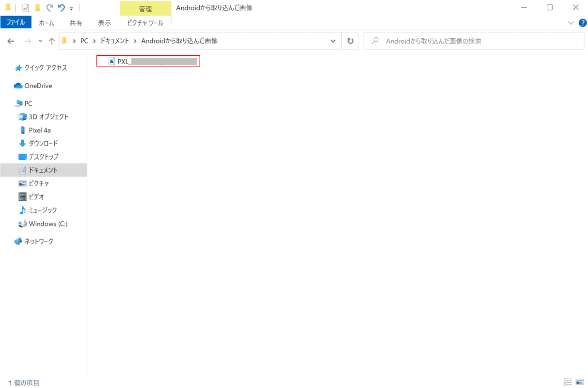Maximize the Explorer window
The width and height of the screenshot is (588, 388).
point(549,7)
